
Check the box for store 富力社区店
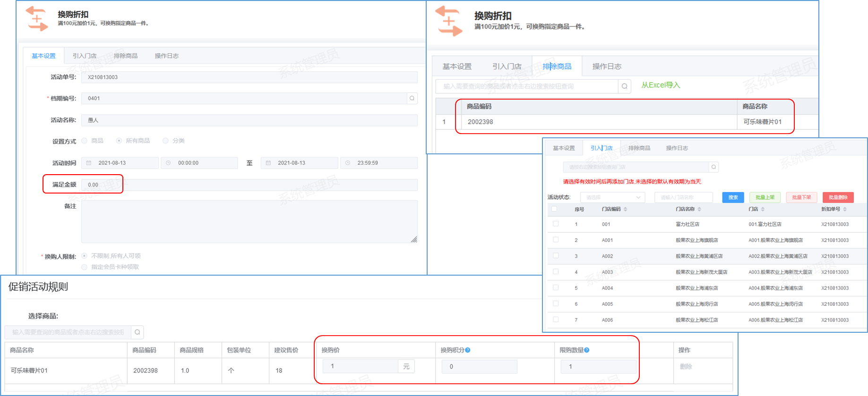(x=556, y=224)
